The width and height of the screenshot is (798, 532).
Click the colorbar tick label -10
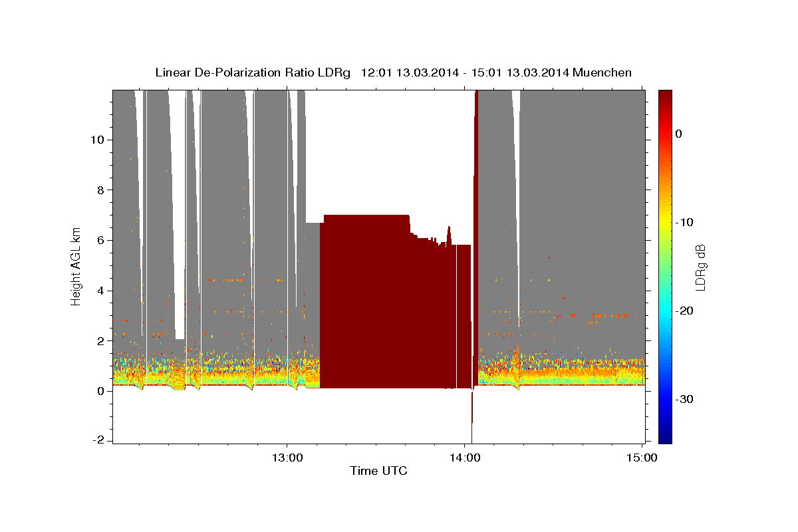[x=684, y=222]
